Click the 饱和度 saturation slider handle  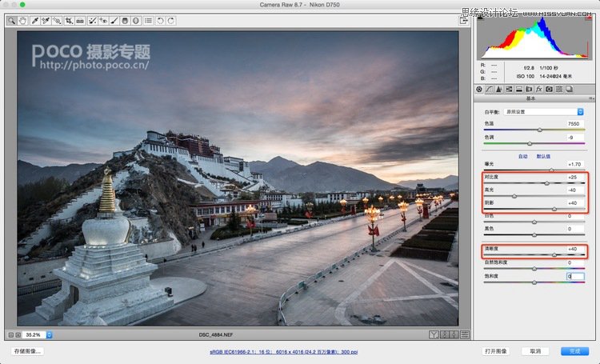coord(534,282)
